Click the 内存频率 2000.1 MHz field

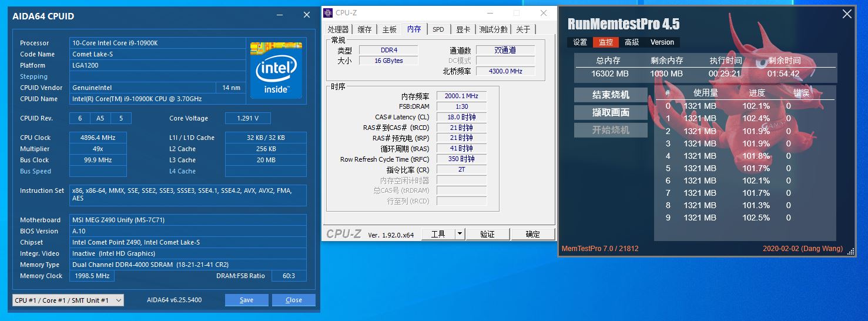click(461, 96)
